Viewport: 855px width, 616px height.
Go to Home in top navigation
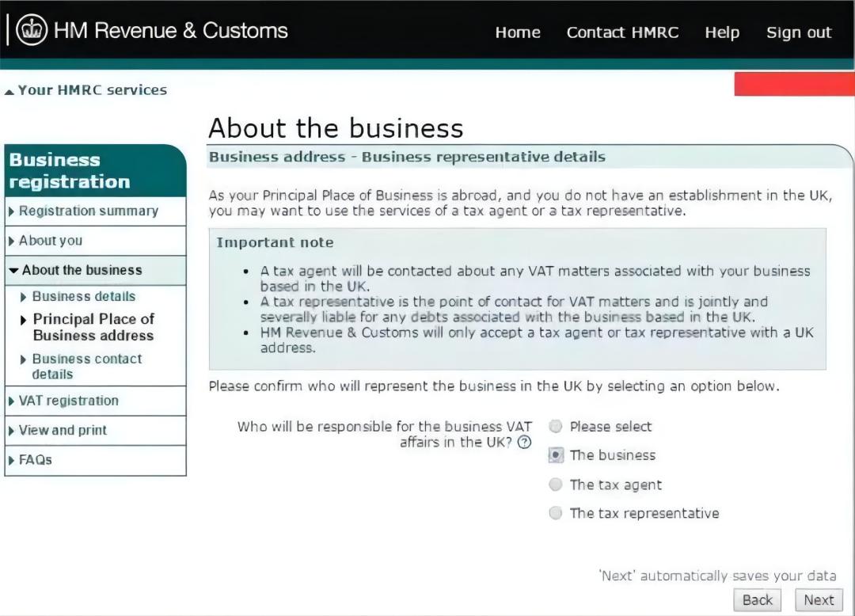coord(517,32)
